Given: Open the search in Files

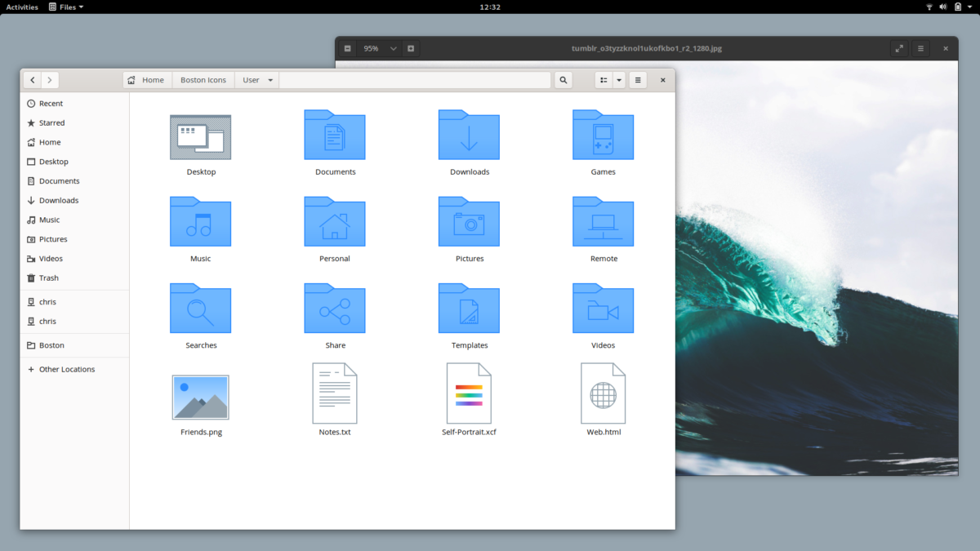Looking at the screenshot, I should point(563,79).
